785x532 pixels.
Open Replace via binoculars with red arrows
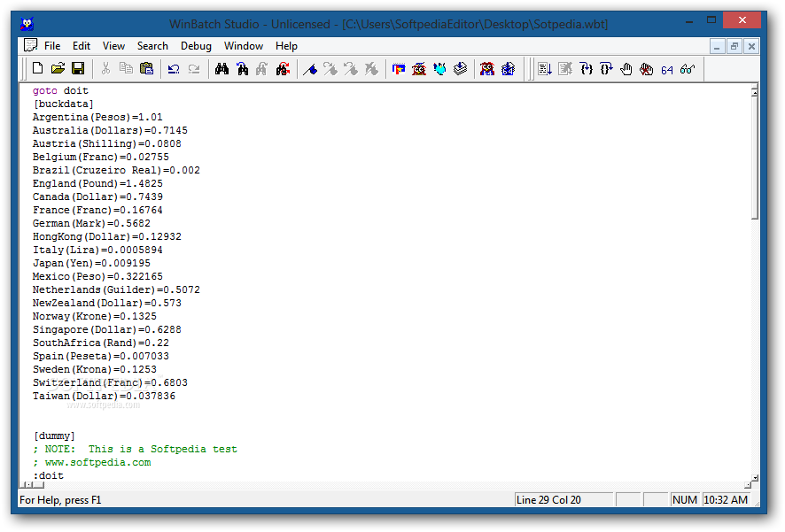click(283, 68)
